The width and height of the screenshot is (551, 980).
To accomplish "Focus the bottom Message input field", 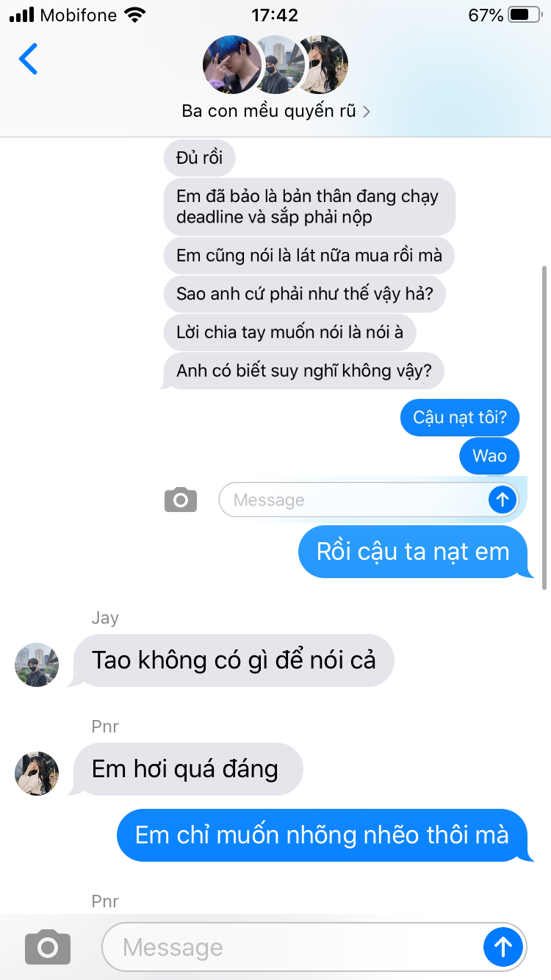I will pos(314,947).
